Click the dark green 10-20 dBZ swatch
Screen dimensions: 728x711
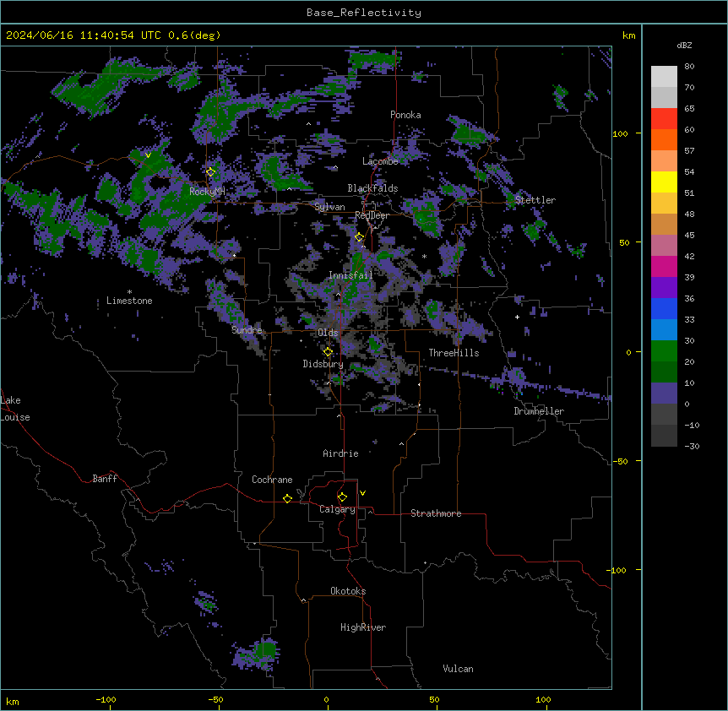[x=664, y=372]
